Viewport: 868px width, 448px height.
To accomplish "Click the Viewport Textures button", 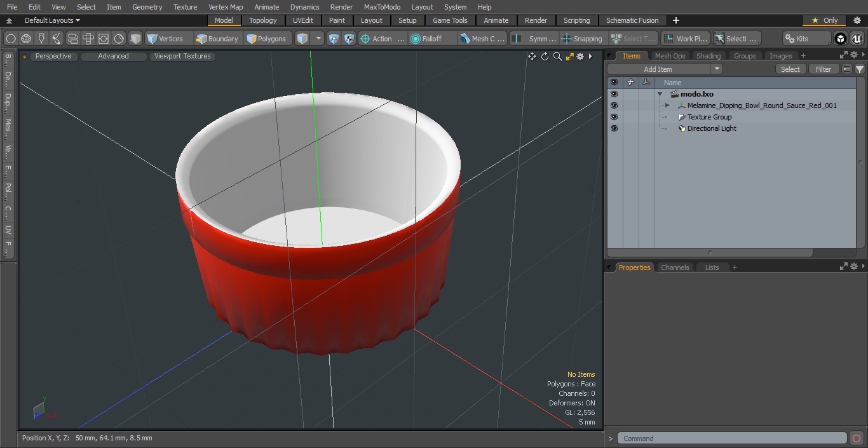I will [182, 57].
